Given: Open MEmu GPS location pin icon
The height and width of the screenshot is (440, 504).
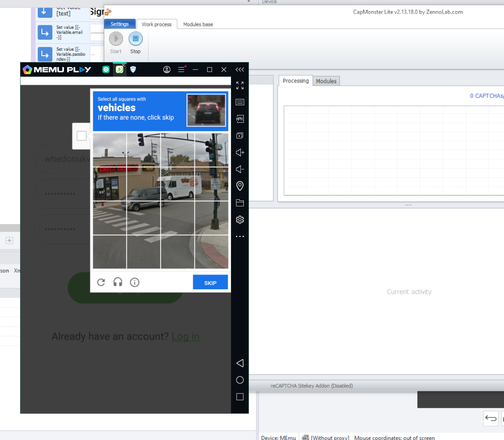Looking at the screenshot, I should point(240,186).
